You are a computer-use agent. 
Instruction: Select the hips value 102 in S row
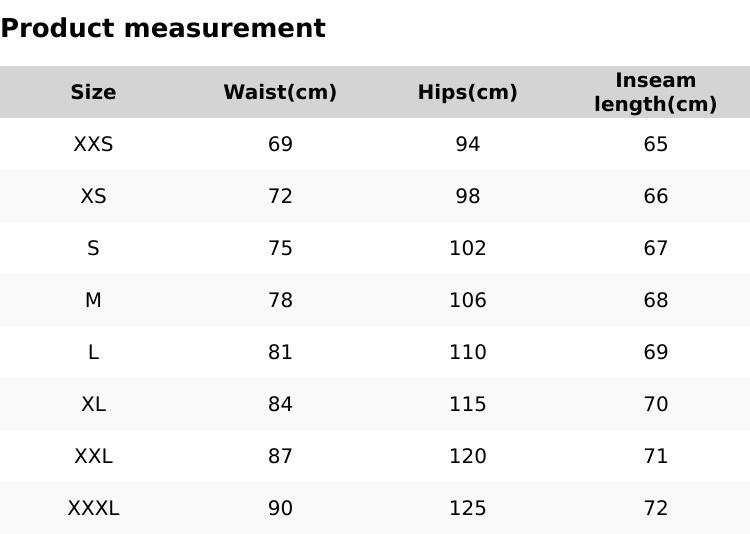[x=467, y=249]
